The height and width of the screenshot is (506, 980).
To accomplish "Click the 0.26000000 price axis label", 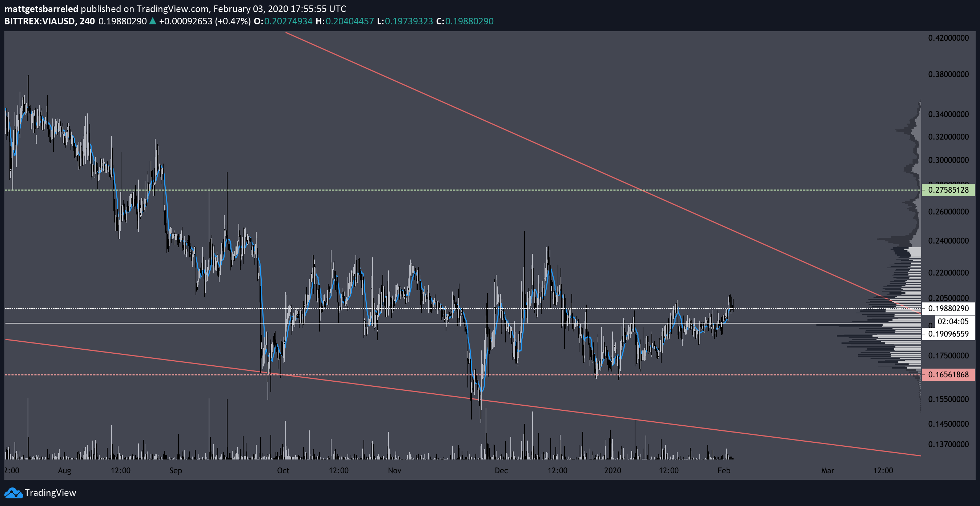I will (x=948, y=212).
